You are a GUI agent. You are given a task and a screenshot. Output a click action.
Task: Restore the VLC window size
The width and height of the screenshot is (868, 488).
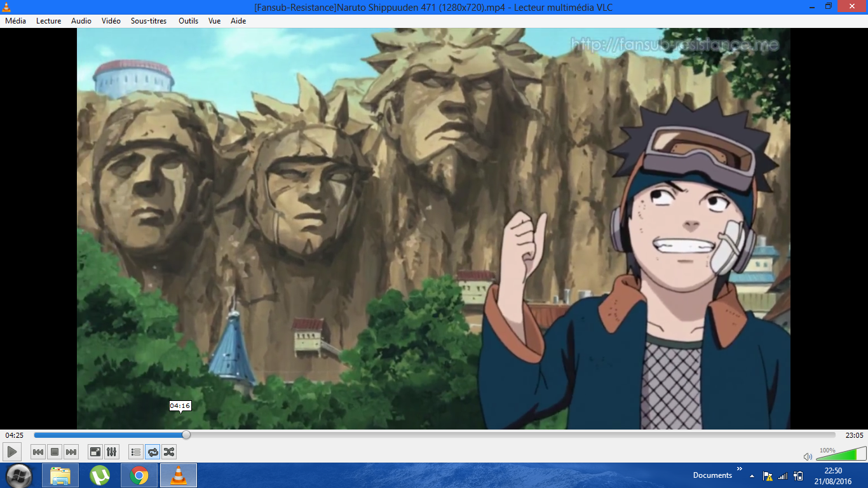tap(829, 6)
